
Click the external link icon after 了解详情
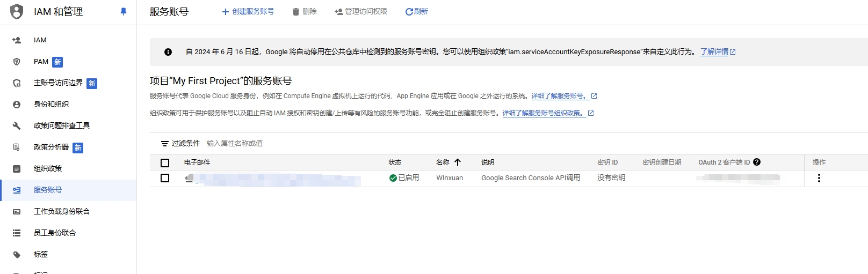pyautogui.click(x=733, y=52)
